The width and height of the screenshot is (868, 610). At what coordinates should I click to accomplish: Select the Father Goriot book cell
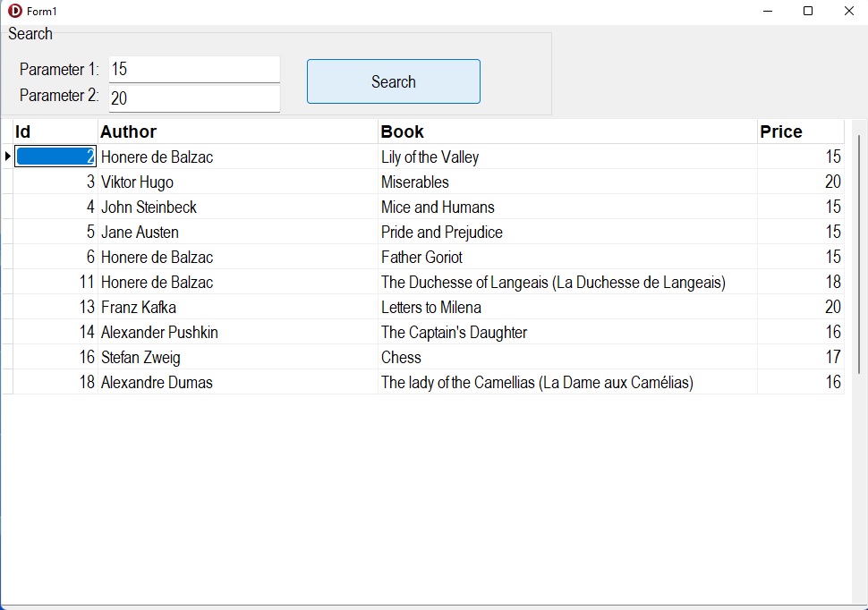pyautogui.click(x=421, y=257)
